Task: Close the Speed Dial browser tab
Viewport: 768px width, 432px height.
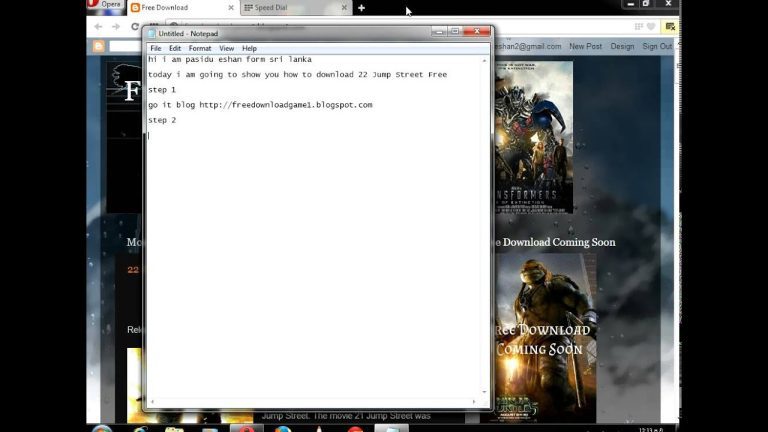Action: tap(344, 8)
